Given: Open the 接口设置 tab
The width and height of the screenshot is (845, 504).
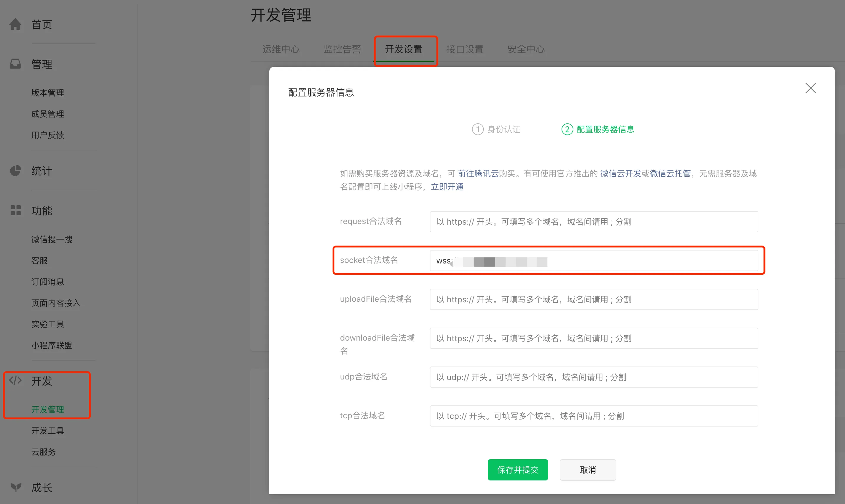Looking at the screenshot, I should (x=465, y=49).
